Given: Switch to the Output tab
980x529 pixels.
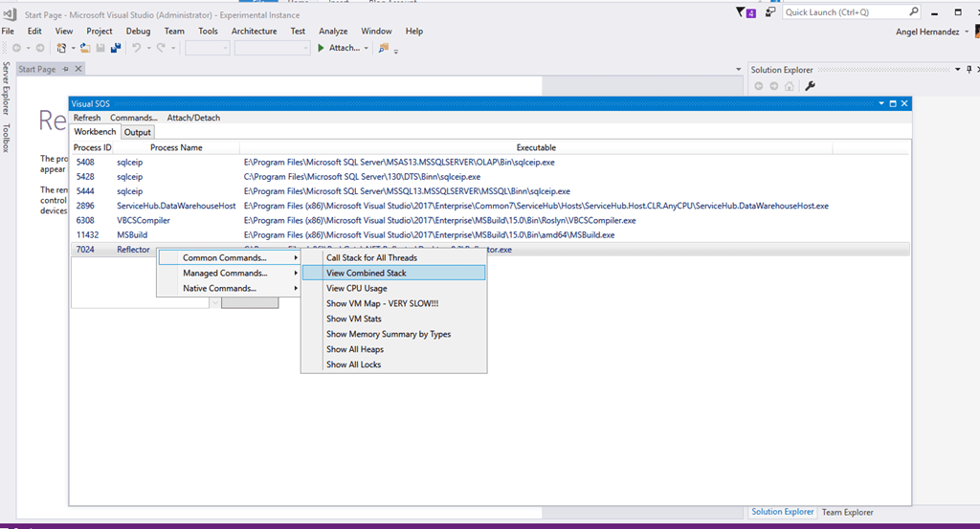Looking at the screenshot, I should coord(137,132).
